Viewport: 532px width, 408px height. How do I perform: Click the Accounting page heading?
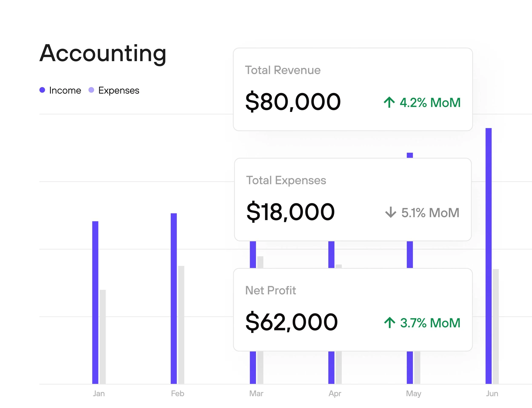coord(103,53)
